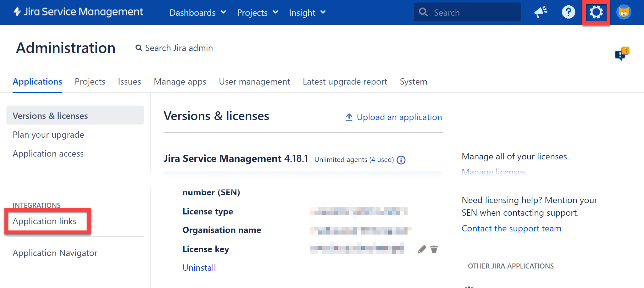Screen dimensions: 644x288
Task: Switch to the Applications tab
Action: (x=37, y=82)
